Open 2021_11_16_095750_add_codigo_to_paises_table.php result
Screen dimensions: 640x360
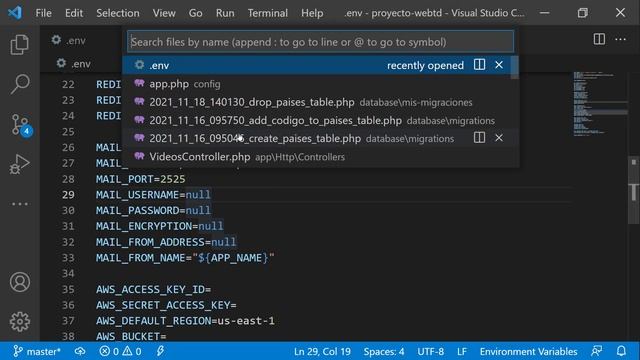(320, 120)
